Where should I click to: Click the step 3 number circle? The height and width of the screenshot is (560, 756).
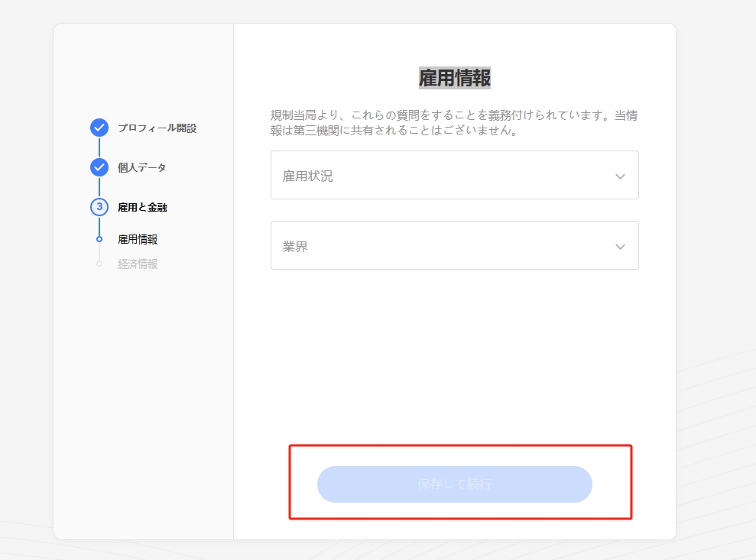[99, 207]
